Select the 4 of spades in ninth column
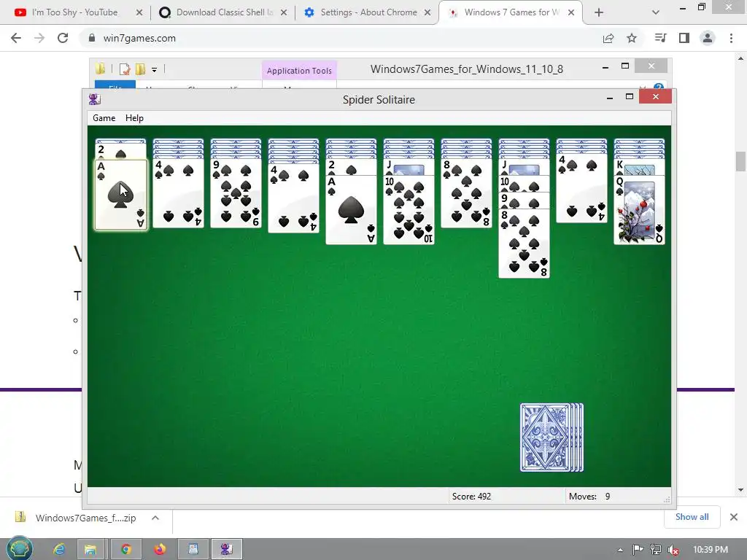This screenshot has height=560, width=747. tap(581, 188)
